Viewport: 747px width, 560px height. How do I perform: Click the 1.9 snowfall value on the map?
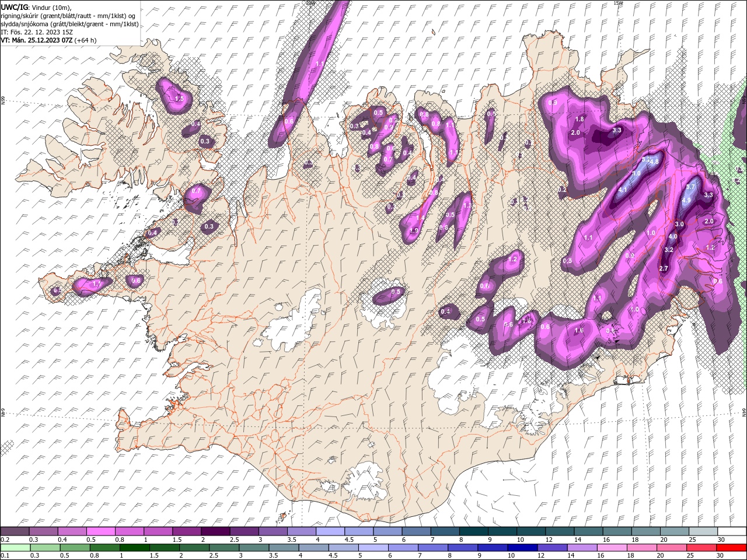414,230
